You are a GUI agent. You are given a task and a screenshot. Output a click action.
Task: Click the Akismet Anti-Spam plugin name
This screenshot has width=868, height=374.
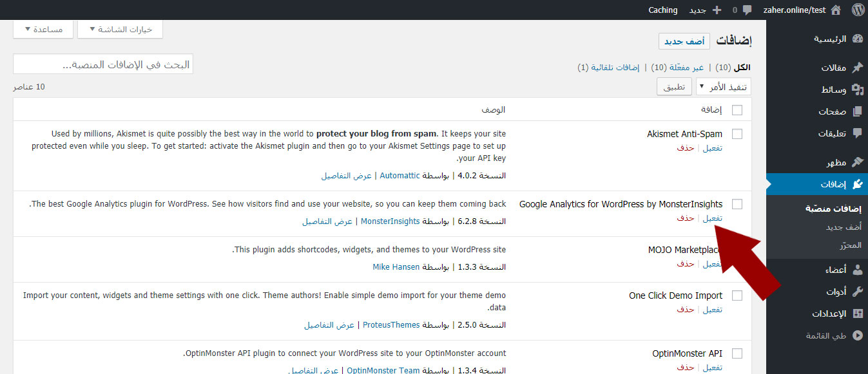click(x=684, y=134)
